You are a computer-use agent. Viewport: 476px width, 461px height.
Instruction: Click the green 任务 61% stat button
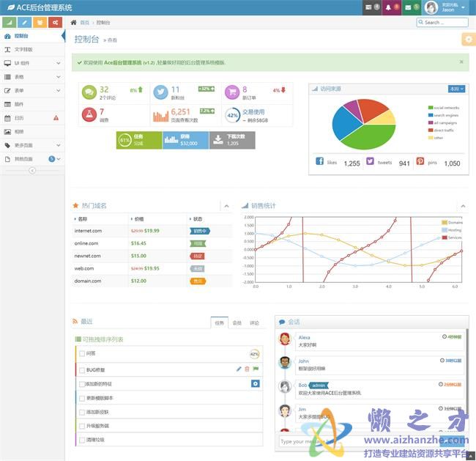coord(139,140)
